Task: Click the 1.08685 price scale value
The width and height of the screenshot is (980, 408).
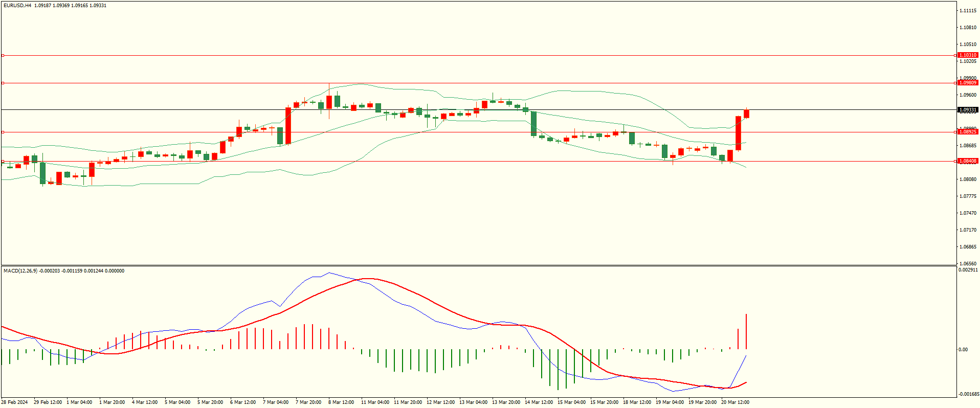Action: tap(968, 146)
